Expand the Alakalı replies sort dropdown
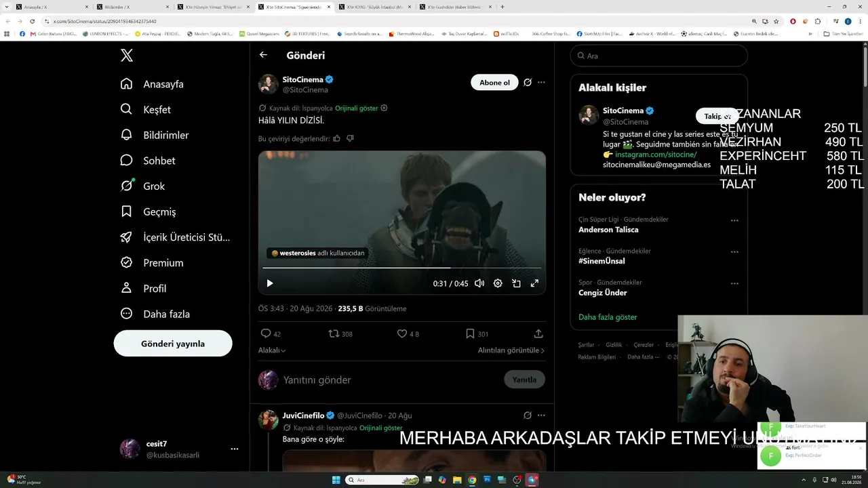Viewport: 868px width, 488px height. [x=272, y=350]
